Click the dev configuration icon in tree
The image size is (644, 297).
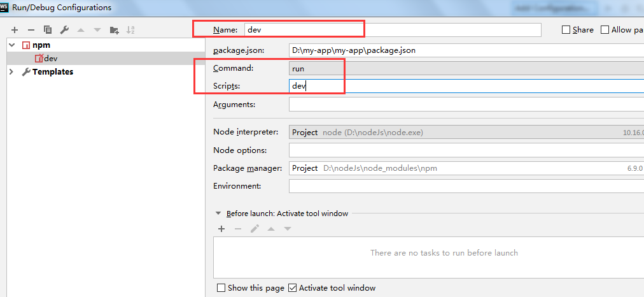pyautogui.click(x=39, y=59)
